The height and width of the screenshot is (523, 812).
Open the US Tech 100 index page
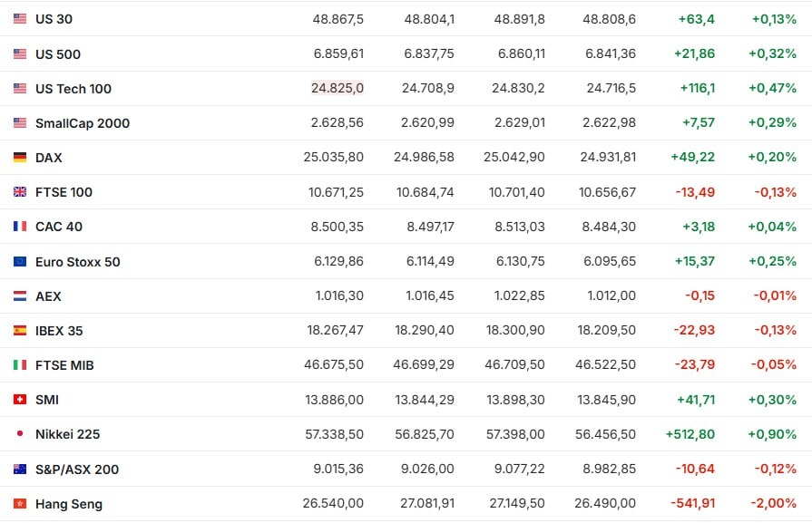click(x=73, y=89)
